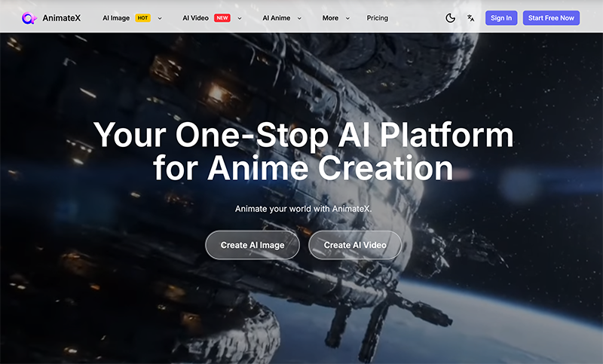
Task: Expand the AI Anime dropdown chevron
Action: click(x=299, y=18)
